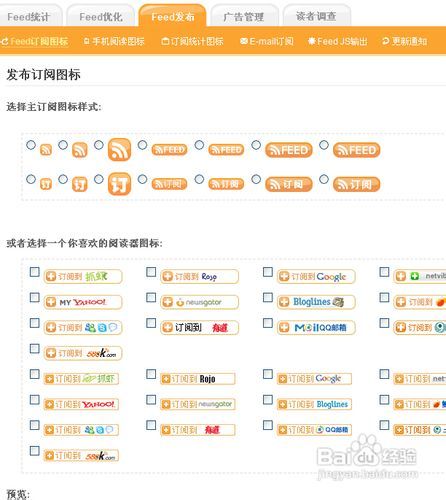446x500 pixels.
Task: Select radio for first small FEED badge
Action: point(142,145)
